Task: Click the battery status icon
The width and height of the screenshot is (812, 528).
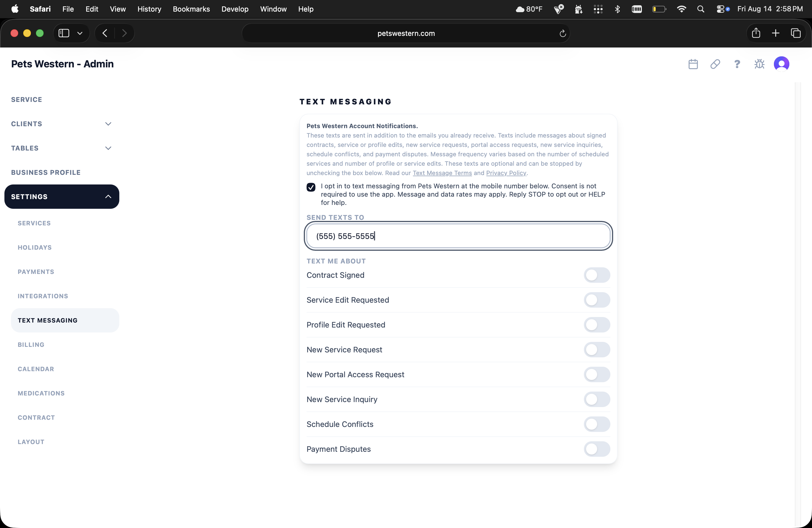Action: [x=659, y=9]
